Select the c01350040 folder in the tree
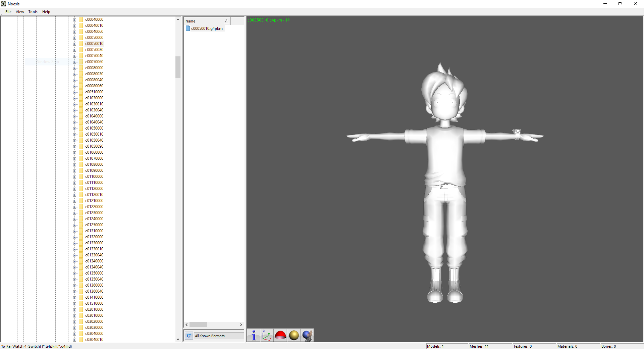This screenshot has height=349, width=644. (94, 279)
